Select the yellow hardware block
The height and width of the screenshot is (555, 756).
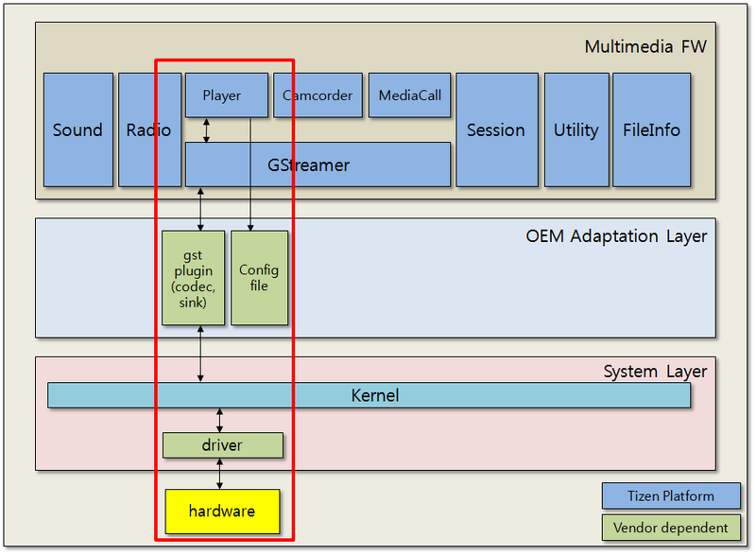click(220, 512)
